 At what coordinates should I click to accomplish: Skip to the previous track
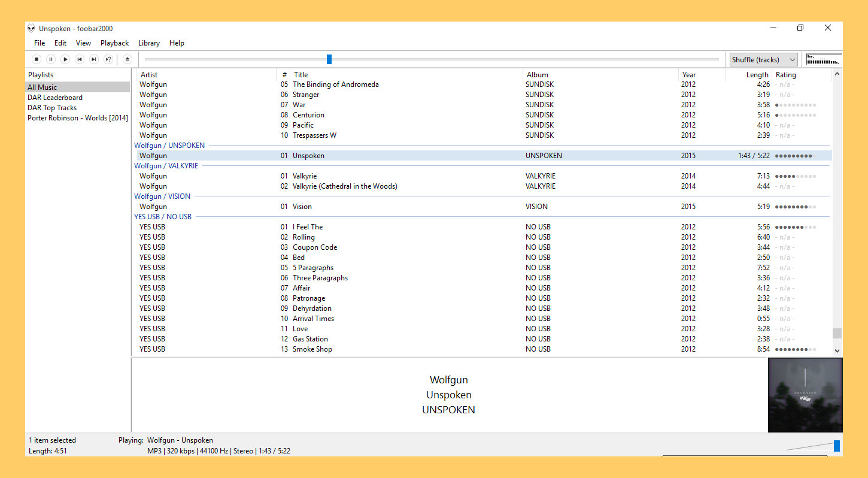[80, 59]
